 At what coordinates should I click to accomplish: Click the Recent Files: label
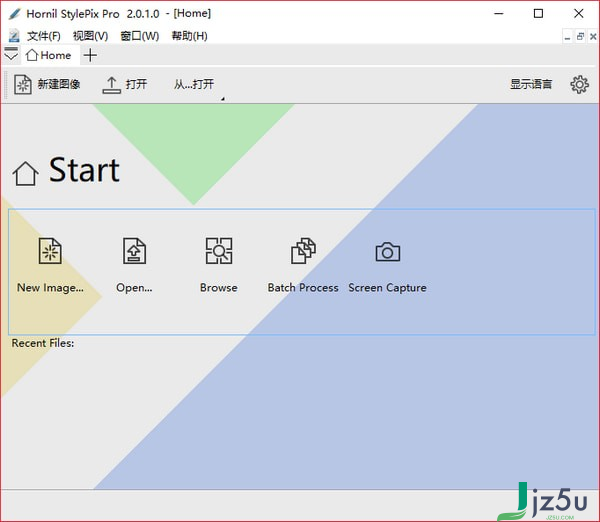[x=43, y=343]
